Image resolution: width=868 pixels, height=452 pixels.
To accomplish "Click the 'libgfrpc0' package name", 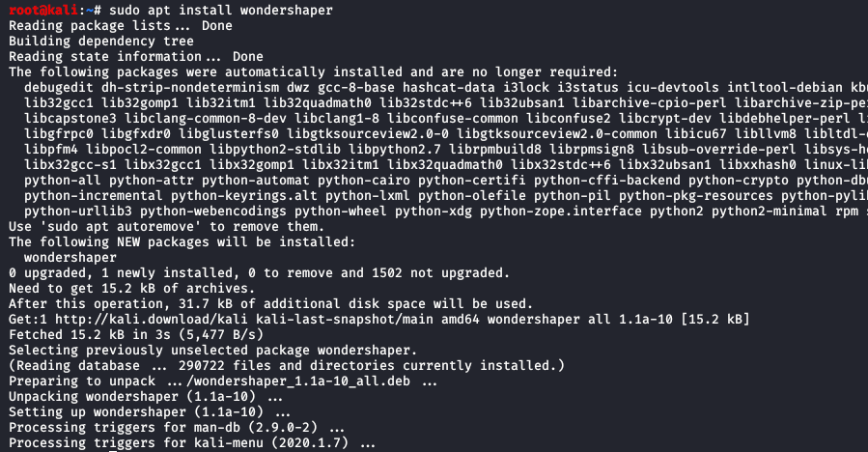I will click(60, 134).
